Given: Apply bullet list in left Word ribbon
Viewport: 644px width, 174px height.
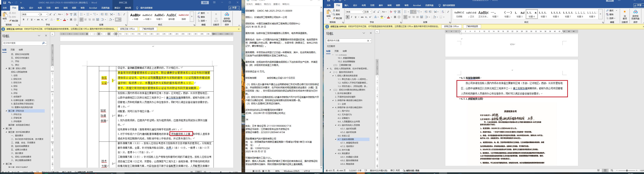Looking at the screenshot, I should click(x=81, y=14).
